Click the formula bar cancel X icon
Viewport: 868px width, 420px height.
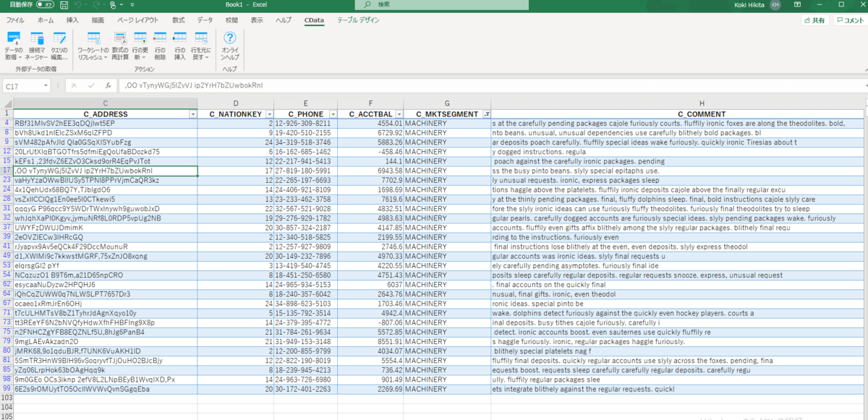click(72, 85)
